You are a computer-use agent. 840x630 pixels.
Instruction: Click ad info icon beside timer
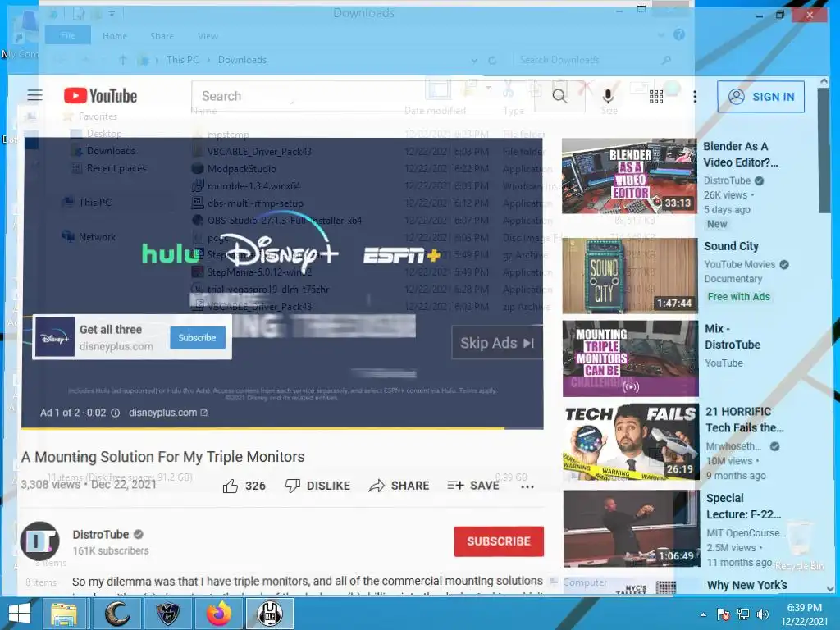coord(115,413)
